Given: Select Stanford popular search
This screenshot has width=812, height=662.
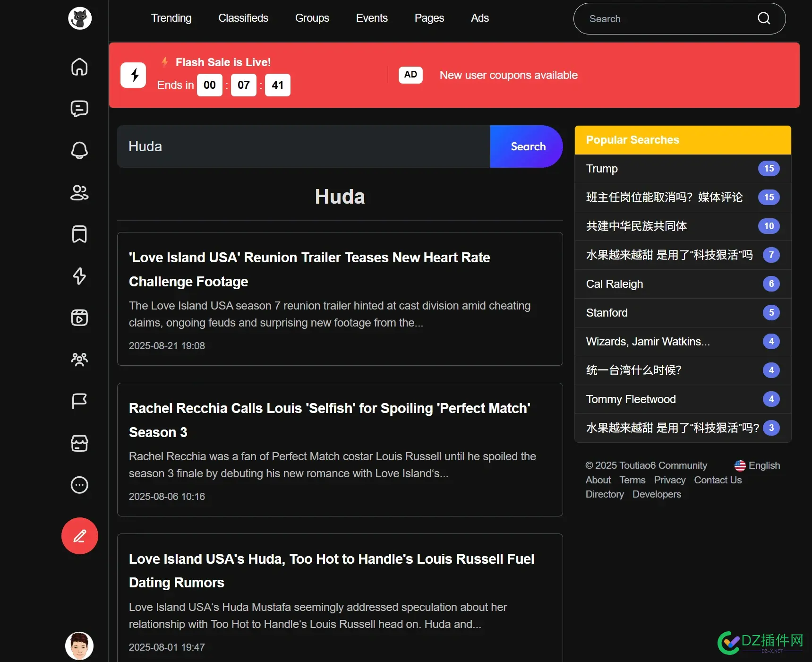Looking at the screenshot, I should [683, 313].
